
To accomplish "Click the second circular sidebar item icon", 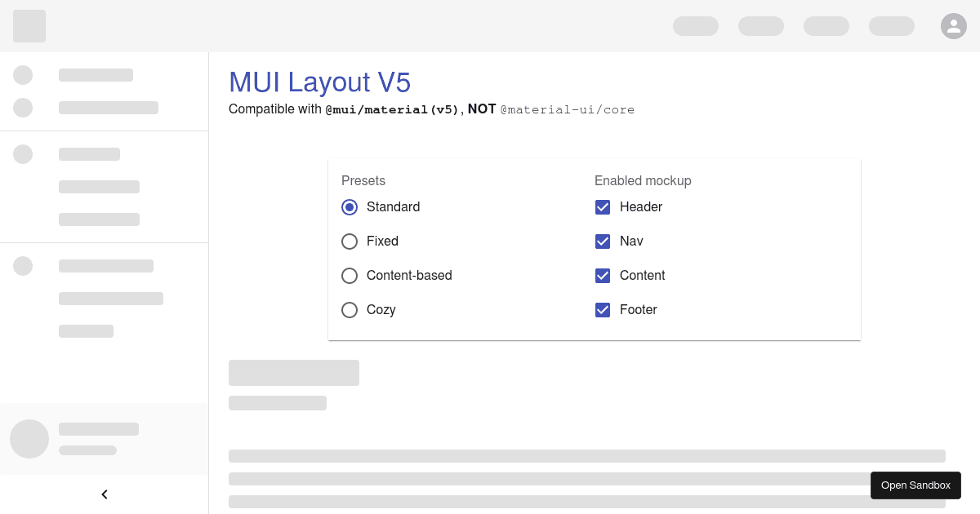I will tap(23, 108).
